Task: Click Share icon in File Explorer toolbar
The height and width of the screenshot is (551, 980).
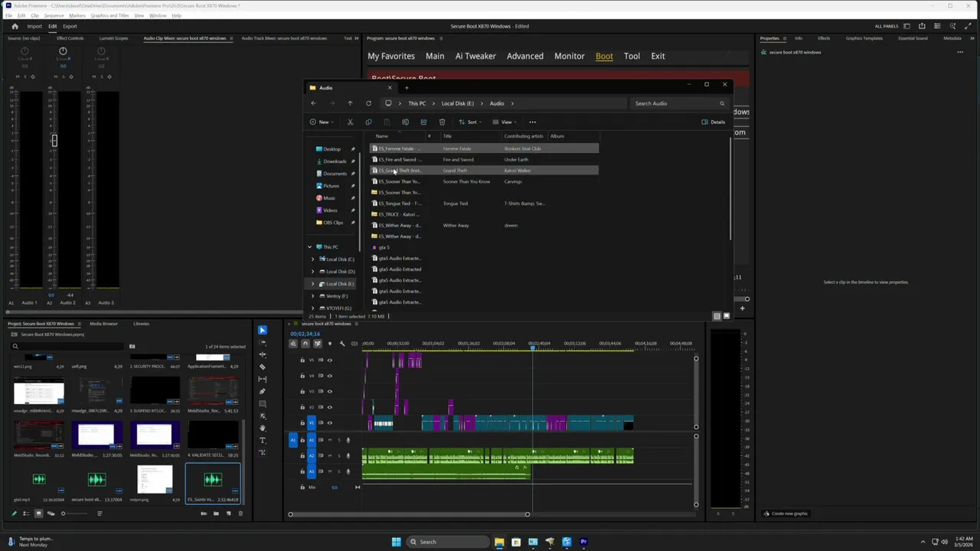Action: click(423, 122)
